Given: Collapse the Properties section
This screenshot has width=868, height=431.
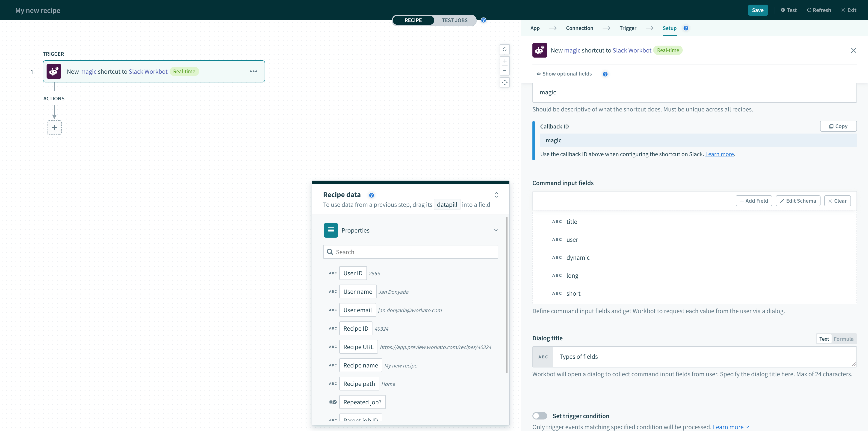Looking at the screenshot, I should (496, 230).
